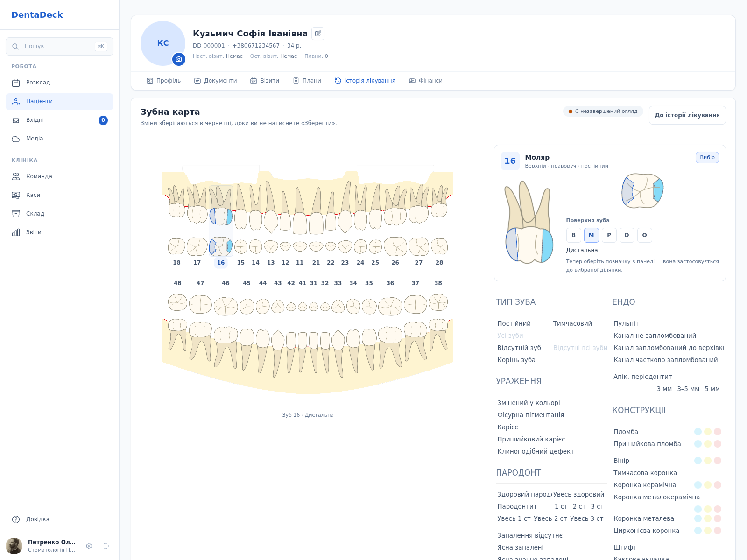Viewport: 747px width, 560px height.
Task: Open Розклад from the sidebar
Action: 59,83
